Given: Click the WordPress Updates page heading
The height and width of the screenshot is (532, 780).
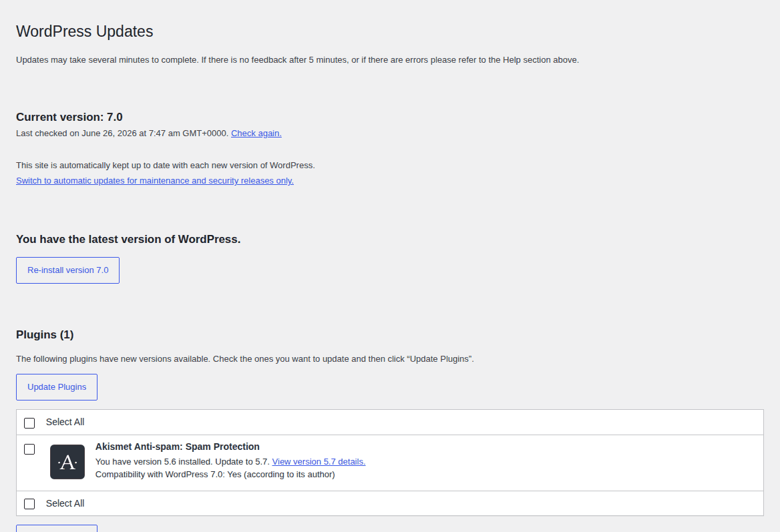Looking at the screenshot, I should click(x=85, y=31).
